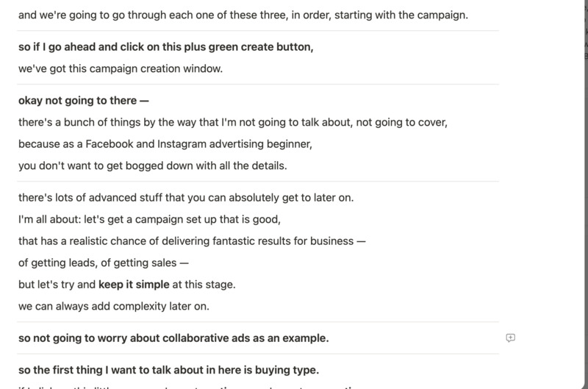Click divider above 'so not going to worry' line
This screenshot has width=588, height=389.
[x=258, y=322]
